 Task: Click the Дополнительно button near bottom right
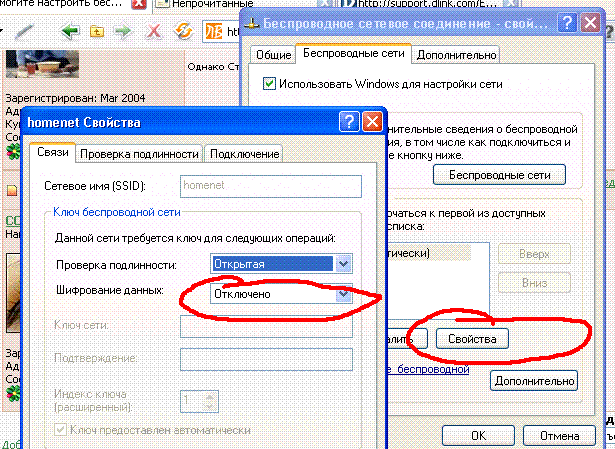534,380
